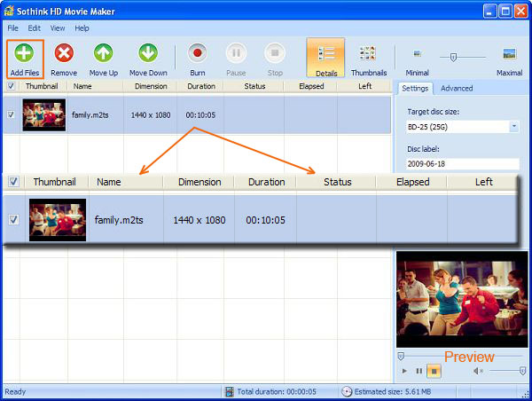Toggle the select-all checkbox in list header
The height and width of the screenshot is (401, 532).
11,86
